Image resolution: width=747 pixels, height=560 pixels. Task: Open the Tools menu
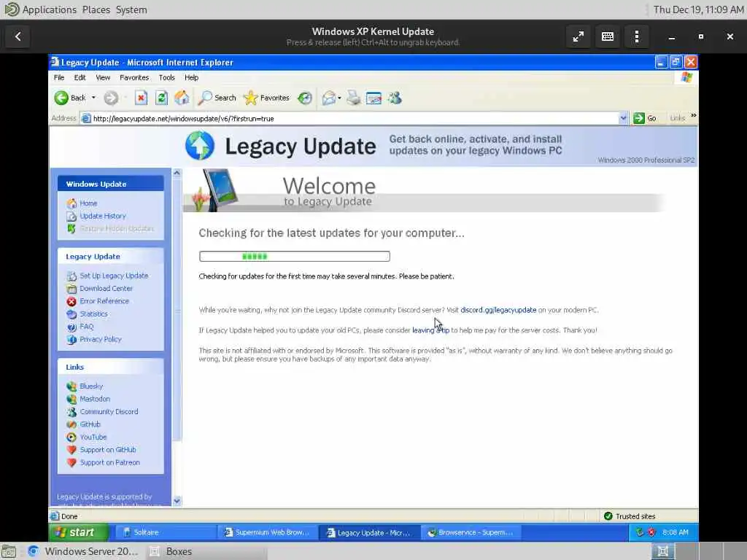tap(167, 77)
